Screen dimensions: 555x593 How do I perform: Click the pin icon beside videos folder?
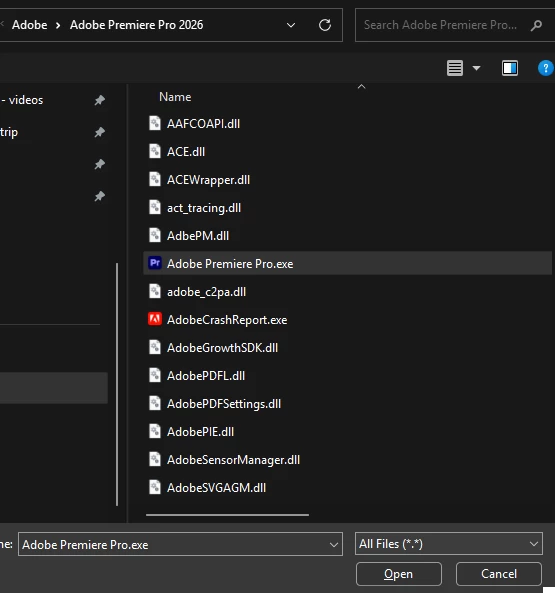(99, 100)
